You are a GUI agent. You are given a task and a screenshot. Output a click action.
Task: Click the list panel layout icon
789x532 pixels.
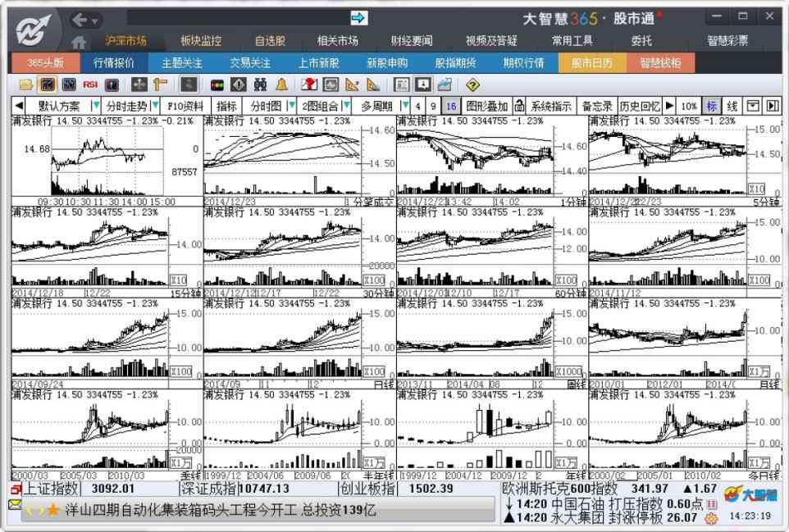(401, 84)
